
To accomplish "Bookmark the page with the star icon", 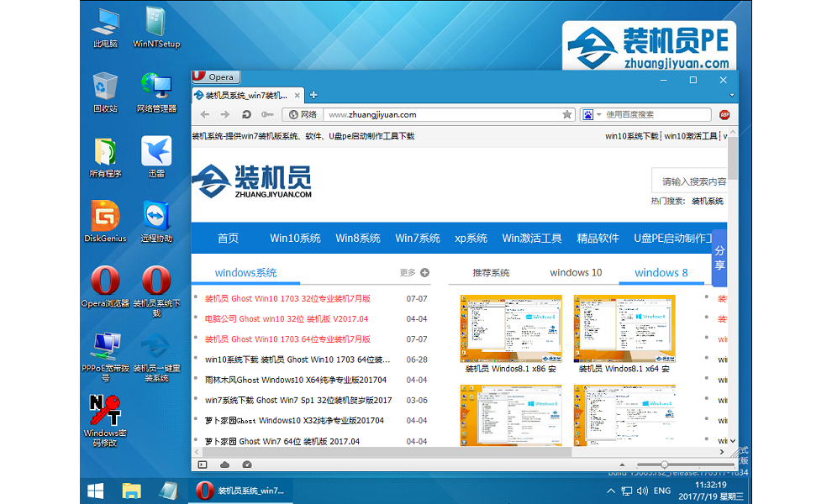I will [x=567, y=114].
